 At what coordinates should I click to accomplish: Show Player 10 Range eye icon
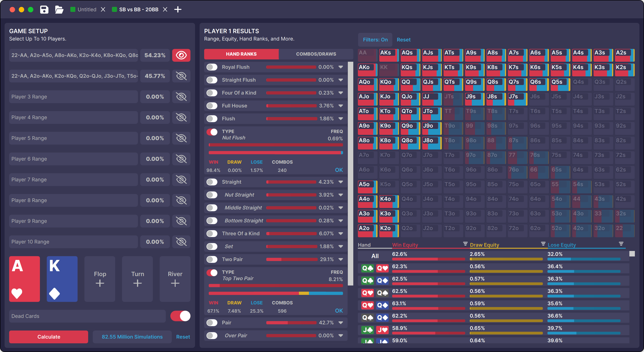click(181, 242)
